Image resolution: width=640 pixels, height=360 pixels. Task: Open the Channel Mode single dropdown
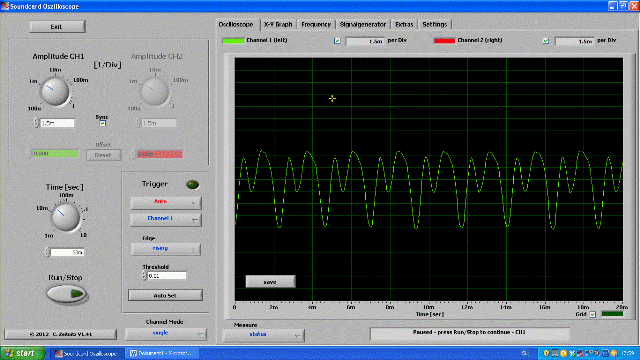166,334
